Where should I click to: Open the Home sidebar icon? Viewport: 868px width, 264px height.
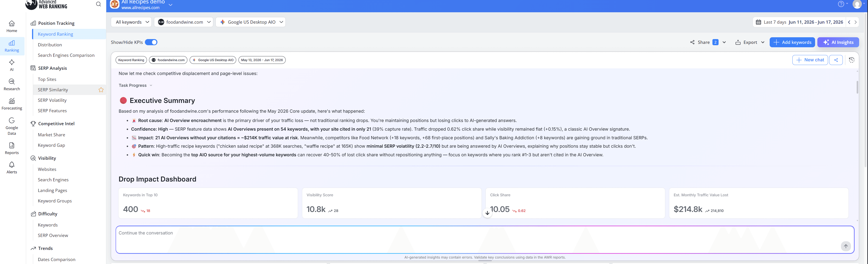pos(12,26)
